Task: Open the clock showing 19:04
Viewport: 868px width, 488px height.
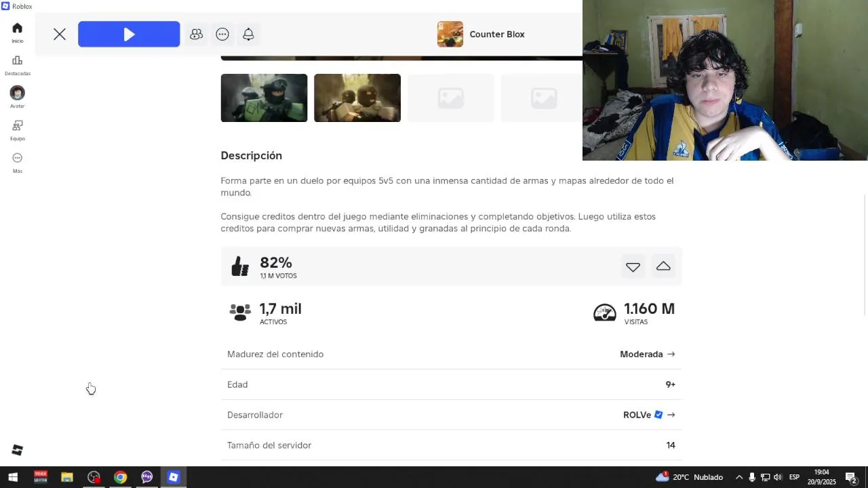Action: click(821, 477)
